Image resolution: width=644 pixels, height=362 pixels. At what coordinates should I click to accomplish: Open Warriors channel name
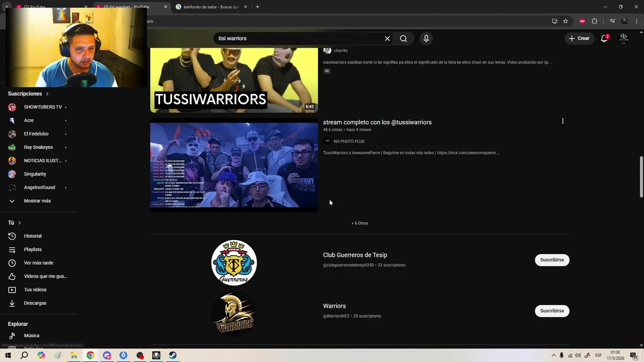[335, 306]
